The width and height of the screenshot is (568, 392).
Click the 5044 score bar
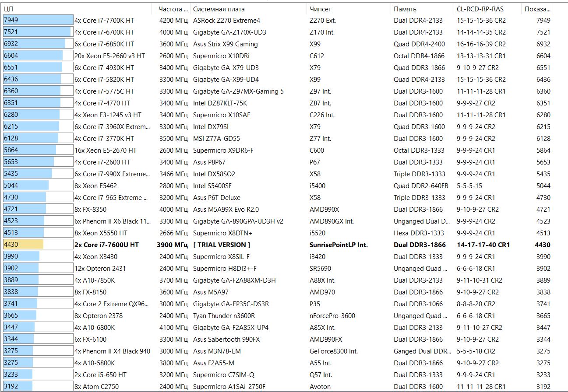click(38, 185)
